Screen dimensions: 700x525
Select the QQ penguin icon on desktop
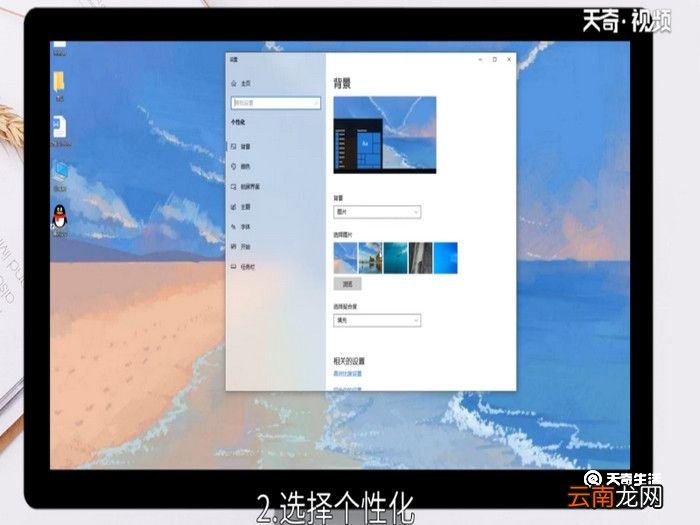[60, 217]
